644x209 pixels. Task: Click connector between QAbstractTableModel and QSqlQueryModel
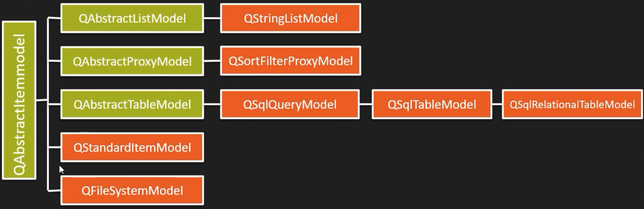[x=212, y=104]
